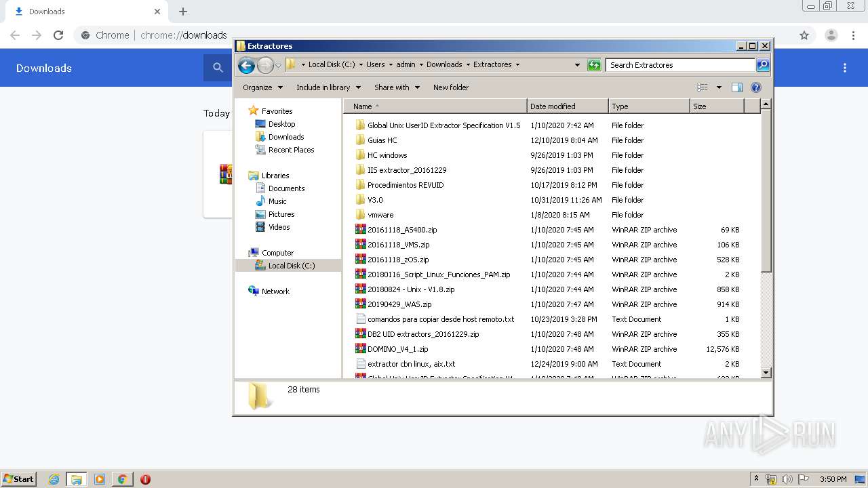Select Documents library
The image size is (868, 488).
pos(286,188)
